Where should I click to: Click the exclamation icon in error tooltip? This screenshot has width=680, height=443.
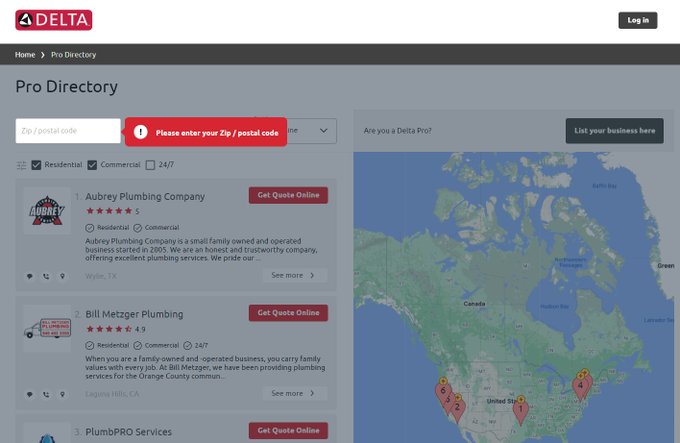141,132
